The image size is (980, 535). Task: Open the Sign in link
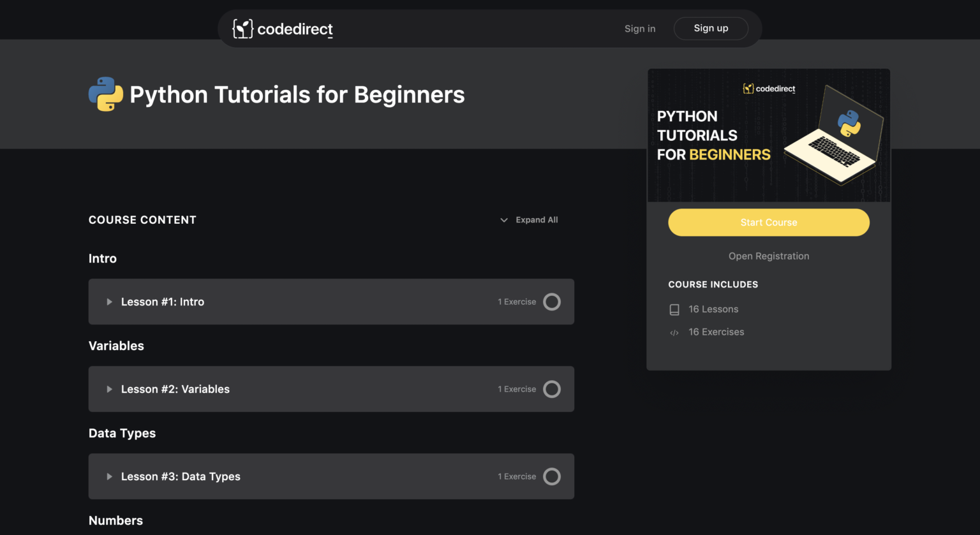click(640, 29)
